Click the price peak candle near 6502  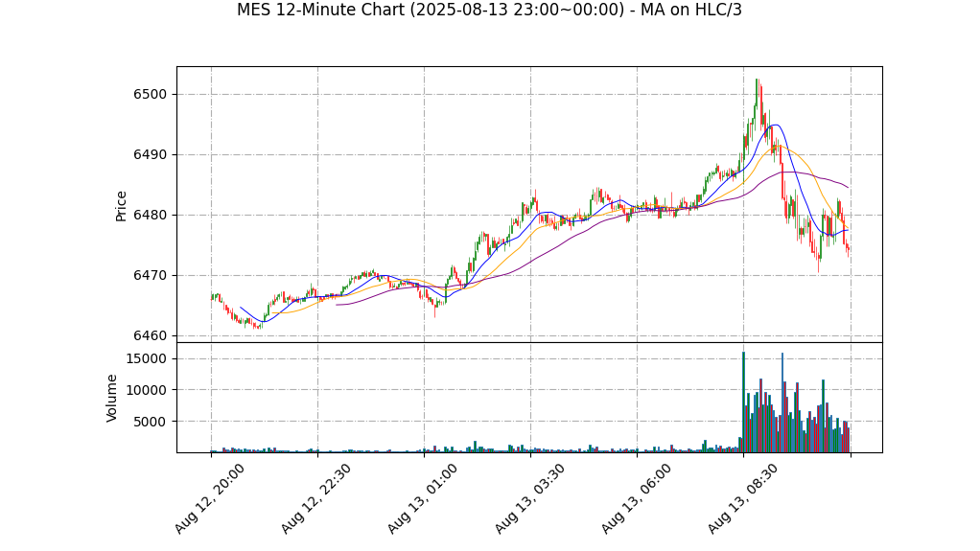(757, 92)
